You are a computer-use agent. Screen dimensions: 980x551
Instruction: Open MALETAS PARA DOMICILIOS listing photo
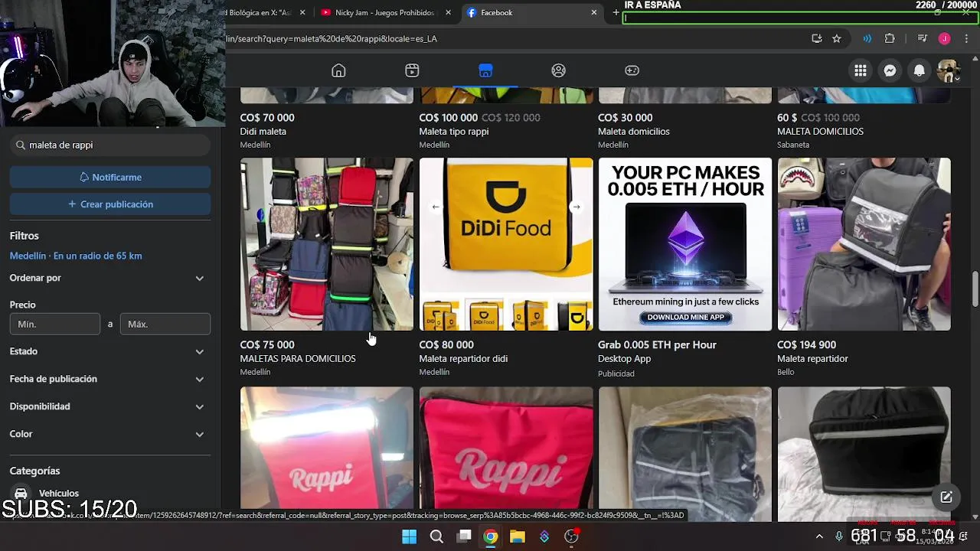pos(327,244)
